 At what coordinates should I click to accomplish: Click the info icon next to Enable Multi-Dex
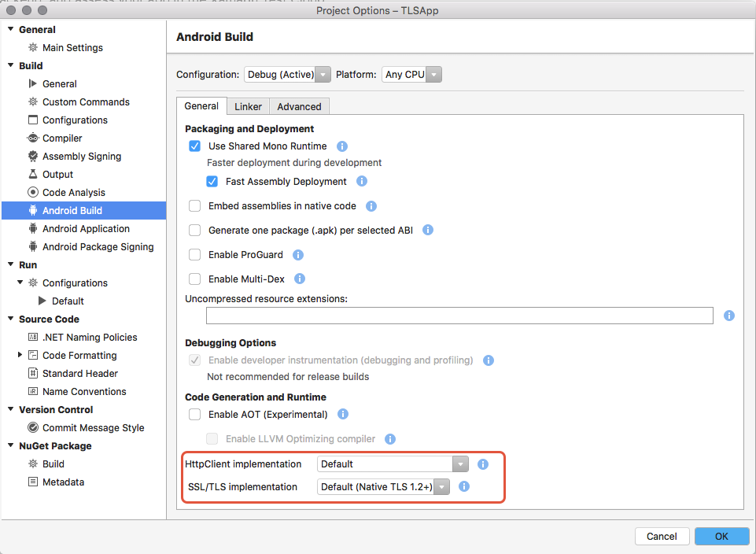click(x=300, y=279)
